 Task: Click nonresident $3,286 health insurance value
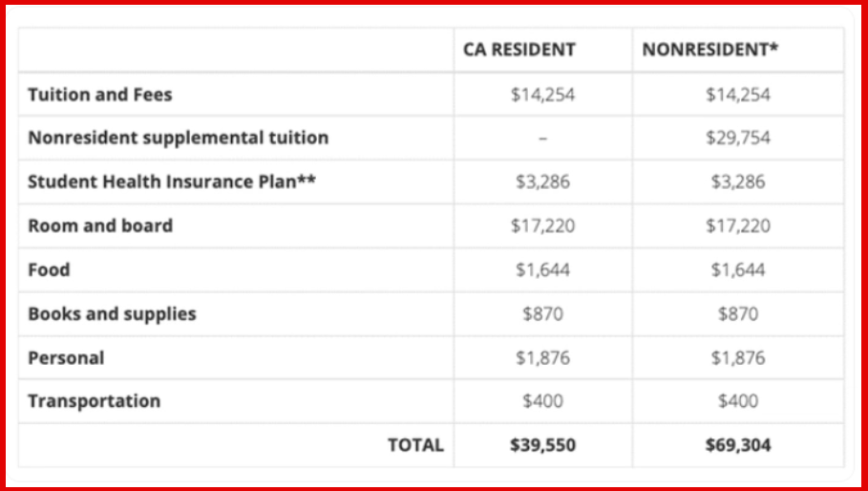click(x=738, y=181)
